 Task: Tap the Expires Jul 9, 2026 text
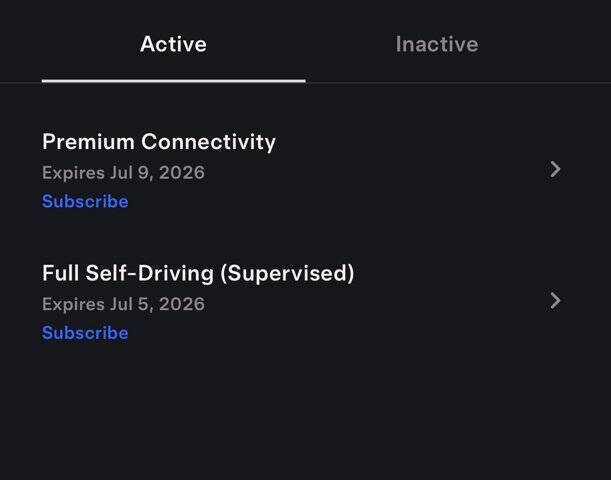click(x=123, y=173)
